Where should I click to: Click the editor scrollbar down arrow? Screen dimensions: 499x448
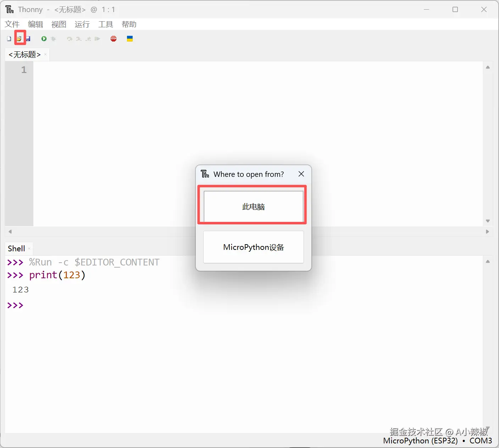click(488, 221)
